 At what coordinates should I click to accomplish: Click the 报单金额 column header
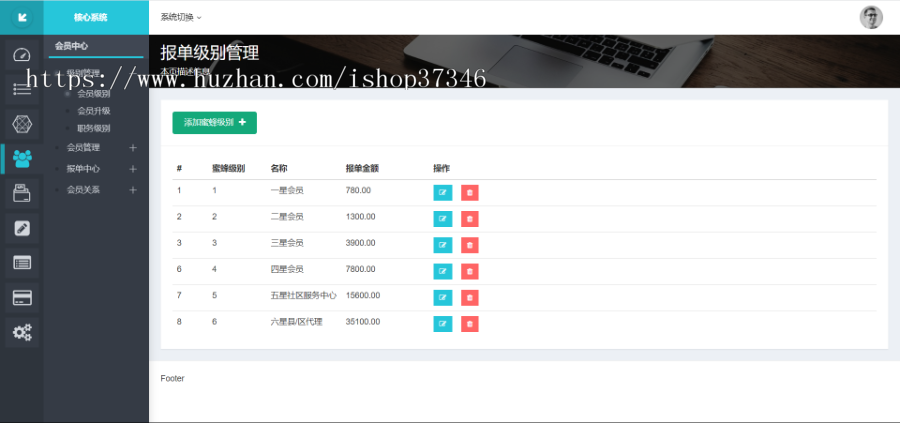[x=362, y=168]
